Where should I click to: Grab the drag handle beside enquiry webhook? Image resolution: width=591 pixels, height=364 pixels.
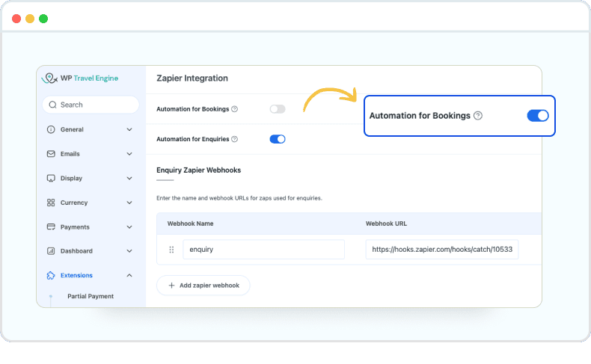171,250
